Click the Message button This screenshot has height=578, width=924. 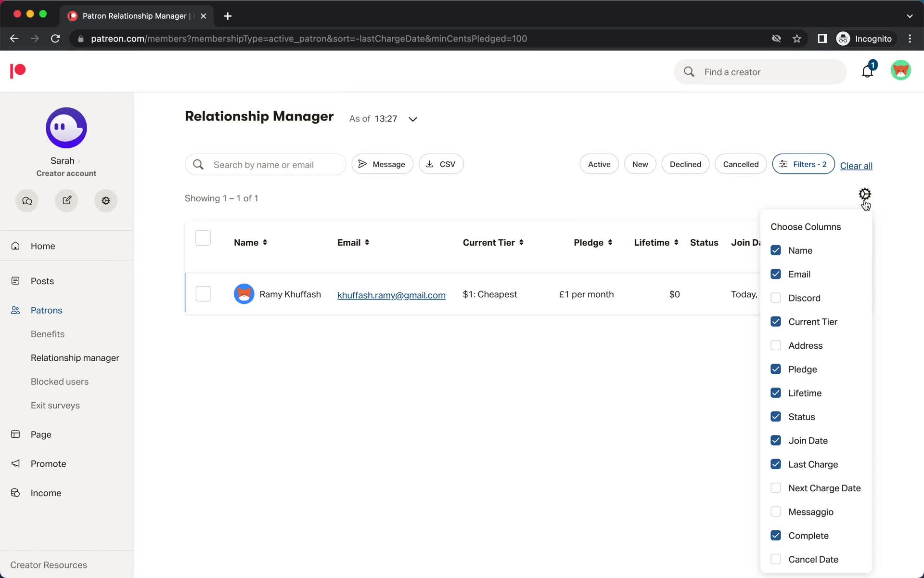(382, 164)
